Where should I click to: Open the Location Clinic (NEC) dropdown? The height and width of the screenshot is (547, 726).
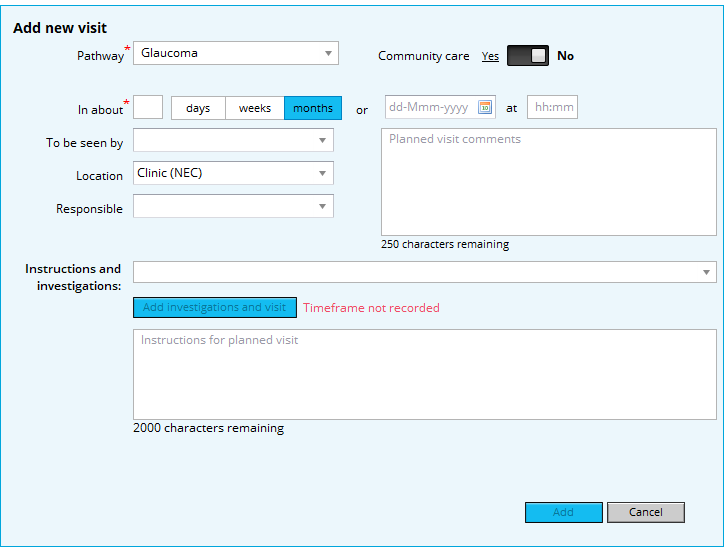pos(233,173)
